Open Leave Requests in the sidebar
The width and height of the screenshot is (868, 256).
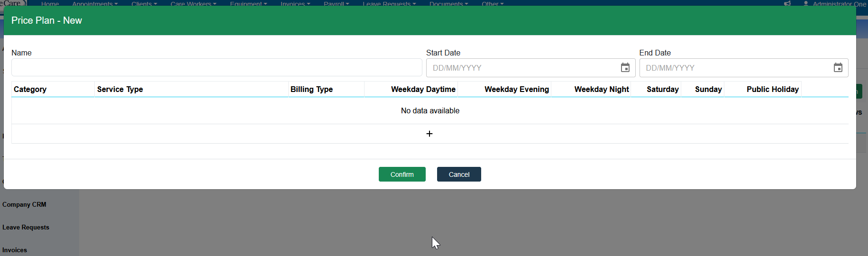coord(26,227)
